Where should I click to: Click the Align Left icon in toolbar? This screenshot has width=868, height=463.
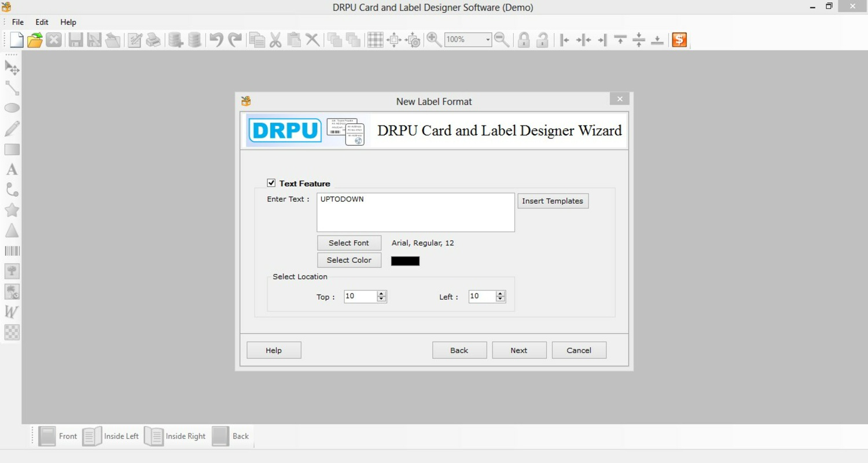564,39
